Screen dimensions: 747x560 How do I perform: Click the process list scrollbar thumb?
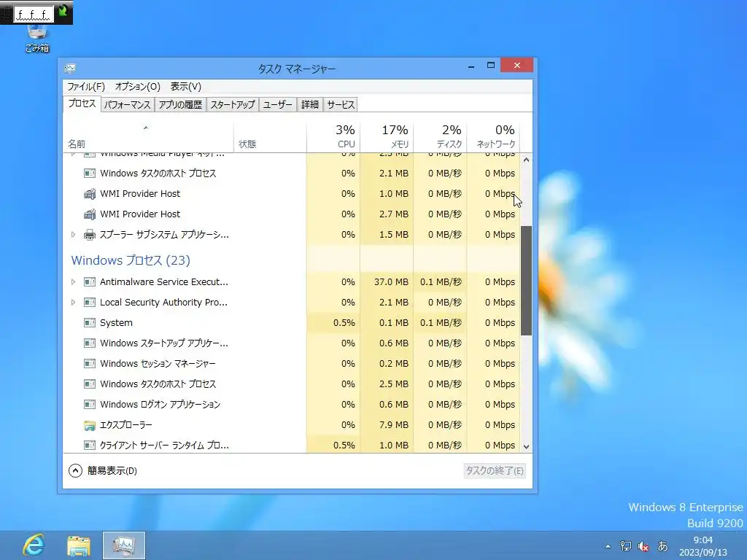(526, 281)
